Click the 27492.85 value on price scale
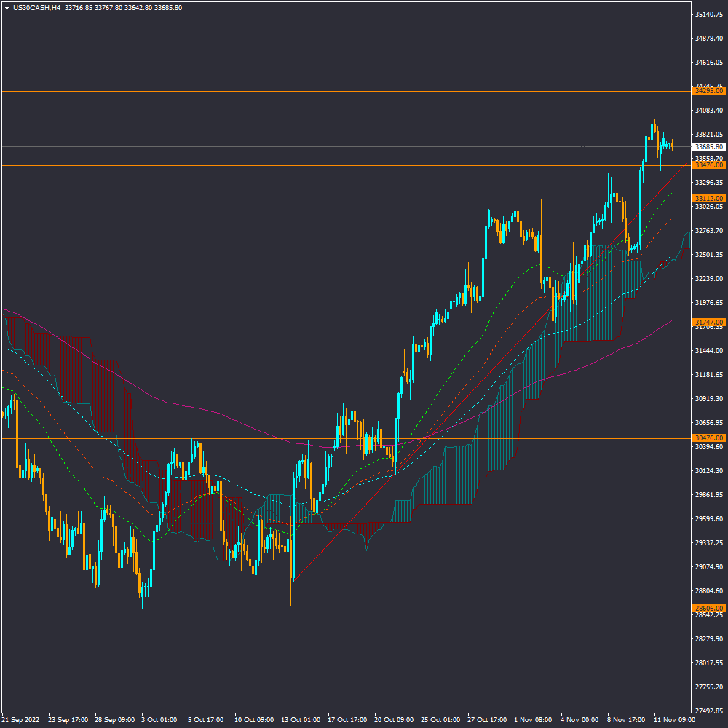The height and width of the screenshot is (728, 728). click(x=708, y=711)
